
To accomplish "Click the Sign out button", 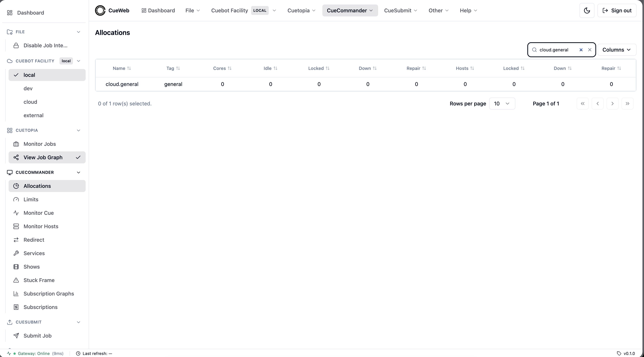I will tap(617, 10).
